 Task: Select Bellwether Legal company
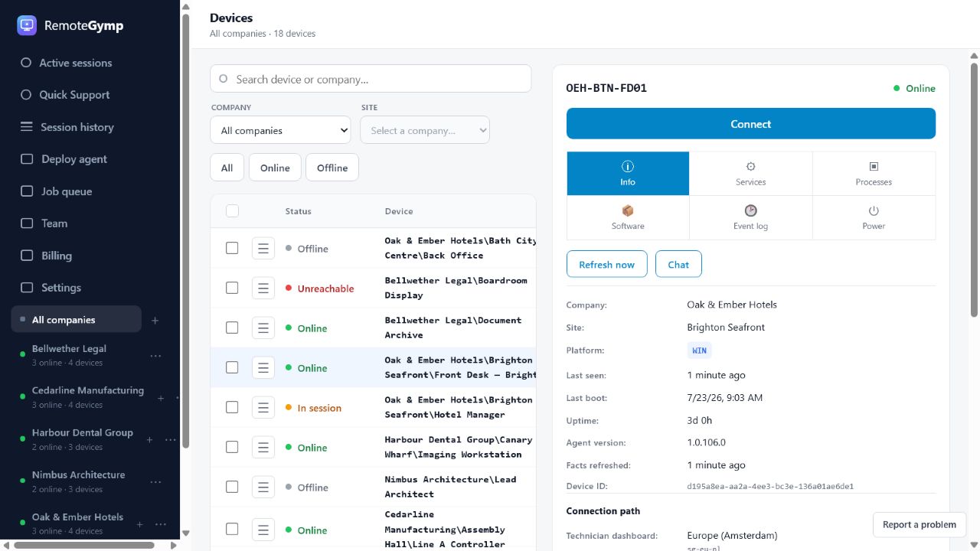[x=69, y=356]
